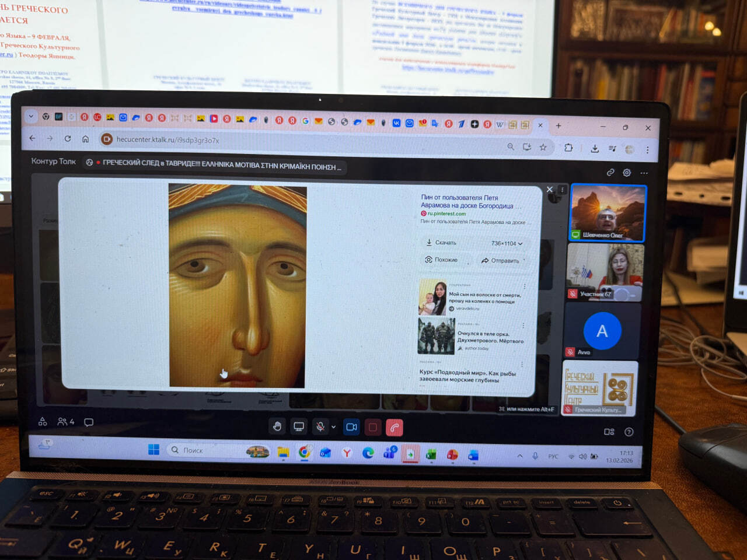Screen dimensions: 747x560
Task: Go back in the Chrome browser
Action: pos(32,138)
